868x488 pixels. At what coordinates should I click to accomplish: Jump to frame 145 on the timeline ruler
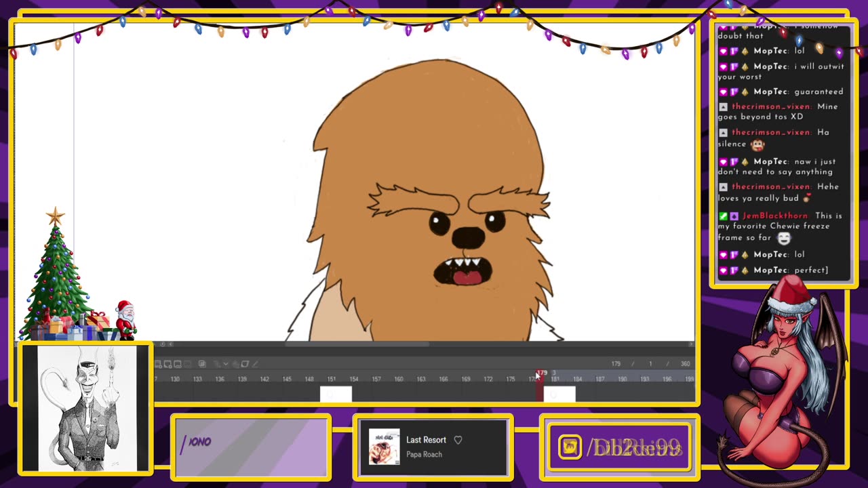point(287,379)
